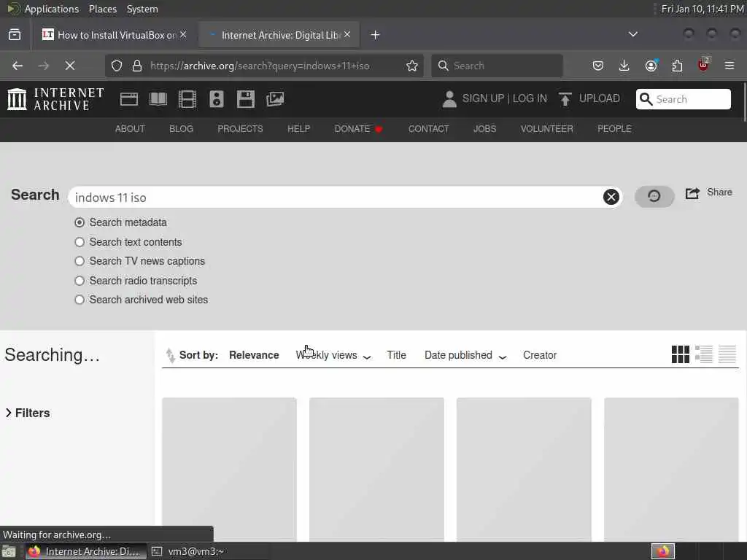
Task: Open the Video film strip icon
Action: pyautogui.click(x=187, y=99)
